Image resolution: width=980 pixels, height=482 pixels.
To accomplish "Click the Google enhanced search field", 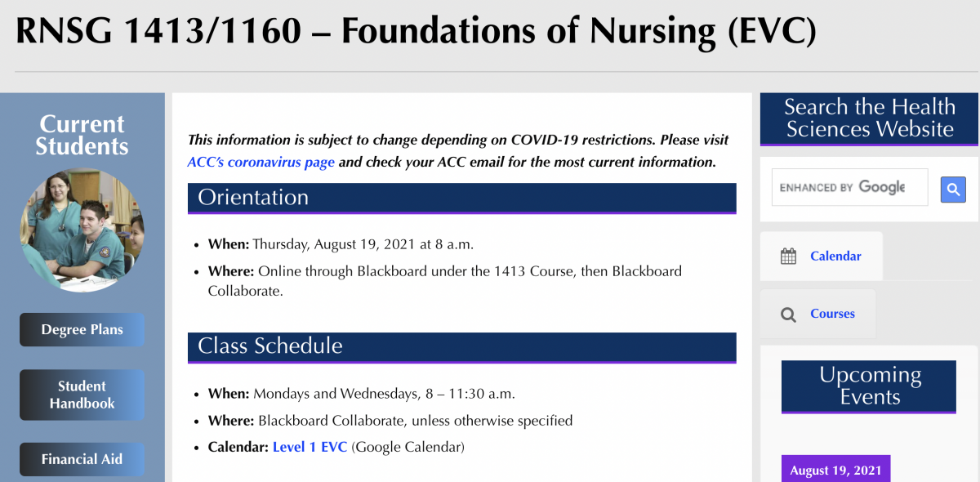I will coord(849,187).
